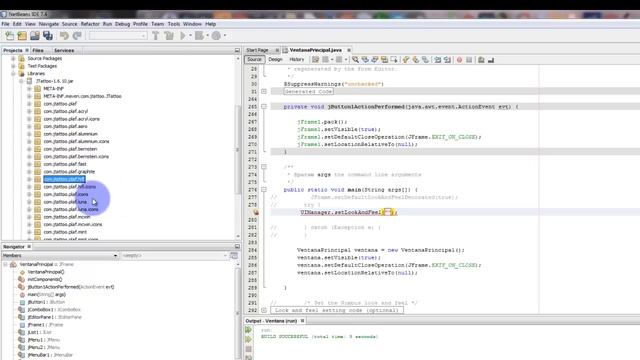Click the code line UIManager.setLookAndFeel
Viewport: 640px width, 360px height.
[x=348, y=212]
